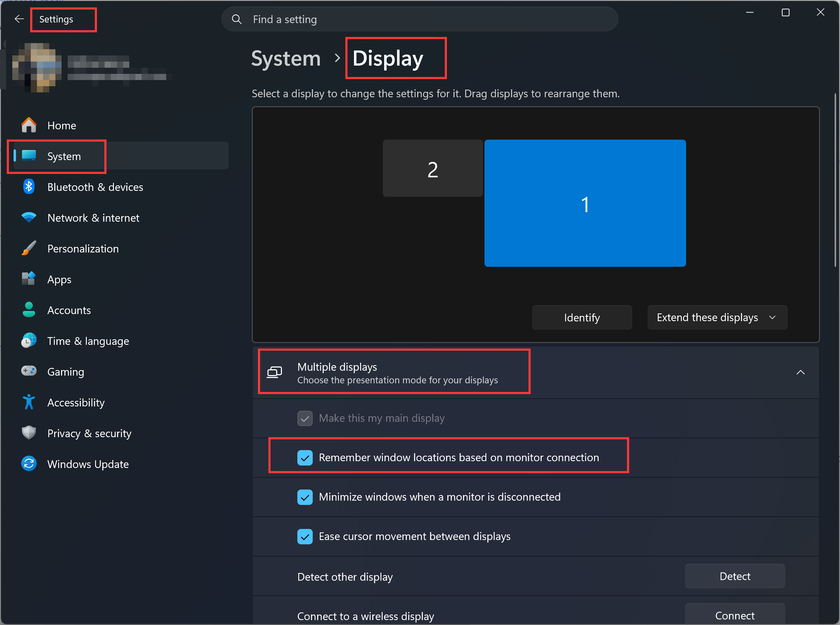Toggle Ease cursor movement between displays
Viewport: 840px width, 625px height.
pyautogui.click(x=305, y=536)
